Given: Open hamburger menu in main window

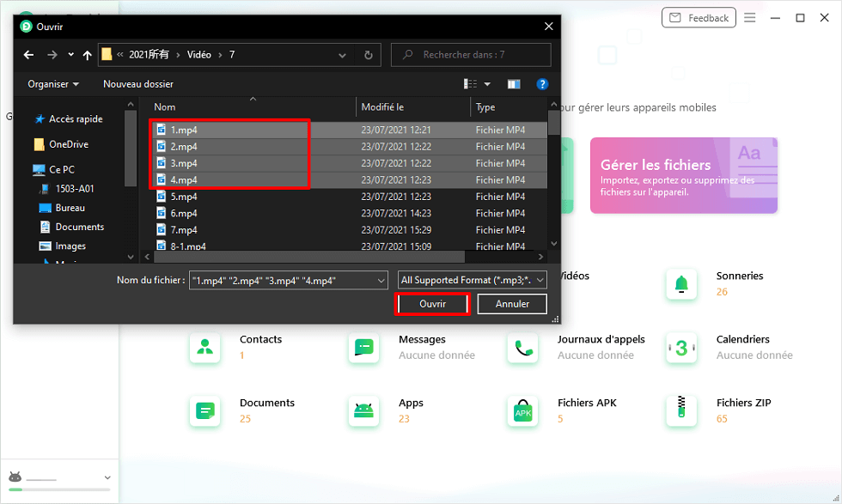Looking at the screenshot, I should tap(749, 18).
